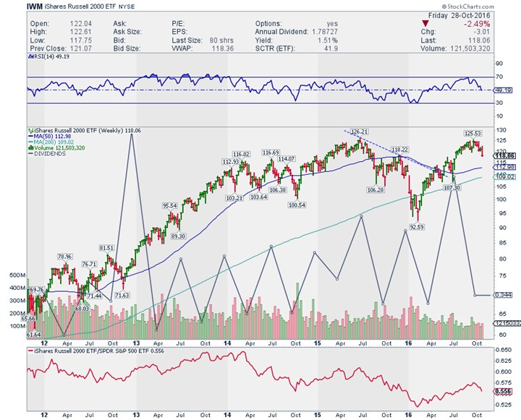Click the High price 122.61
521x420 pixels.
81,32
